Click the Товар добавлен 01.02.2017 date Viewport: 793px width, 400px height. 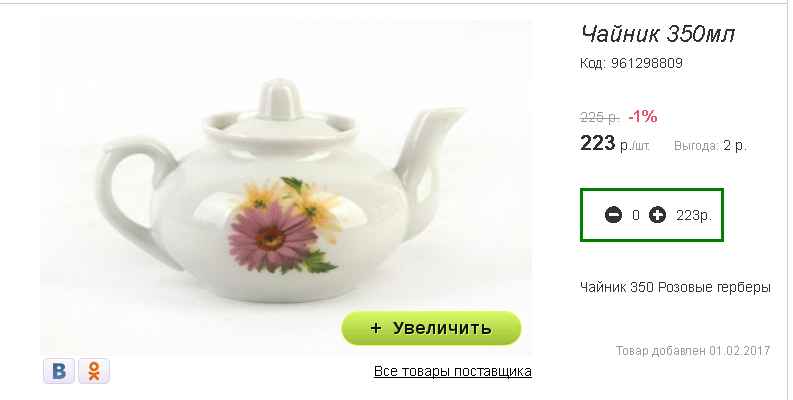point(693,350)
